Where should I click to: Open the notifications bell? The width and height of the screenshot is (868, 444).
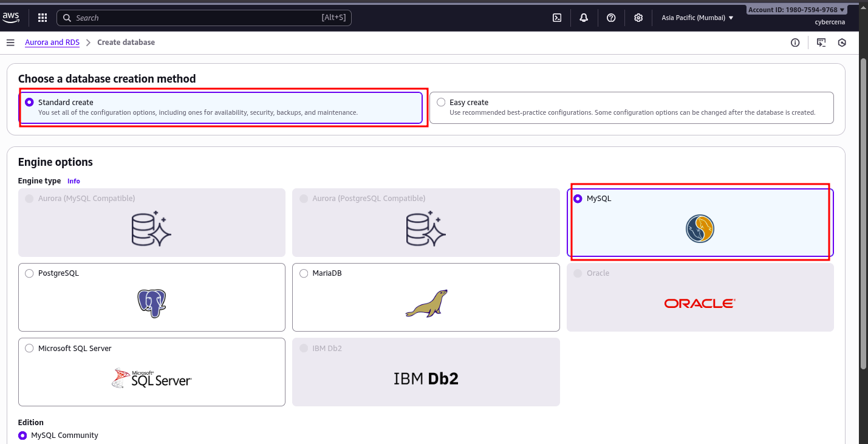tap(584, 18)
